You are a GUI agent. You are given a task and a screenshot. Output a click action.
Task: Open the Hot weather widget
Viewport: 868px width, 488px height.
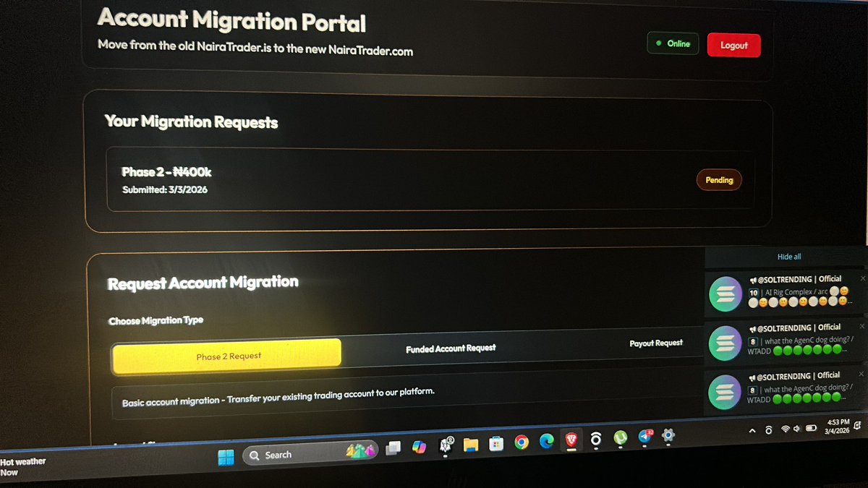23,467
